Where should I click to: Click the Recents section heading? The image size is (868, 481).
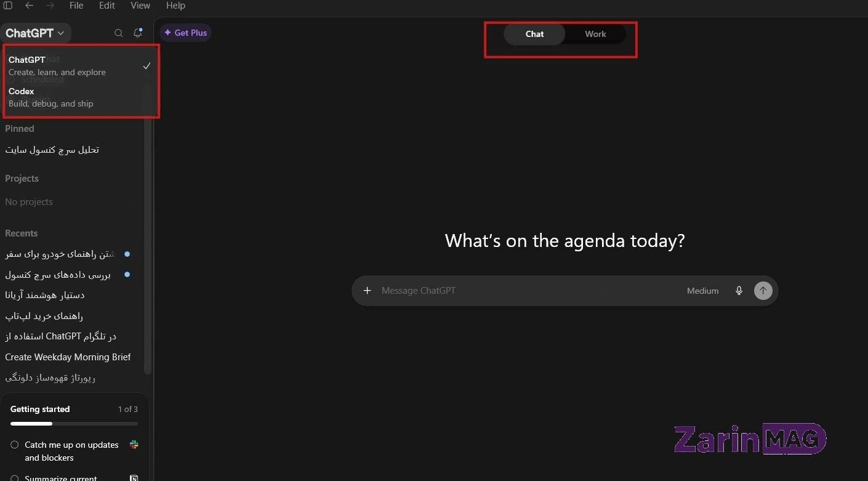pyautogui.click(x=22, y=233)
